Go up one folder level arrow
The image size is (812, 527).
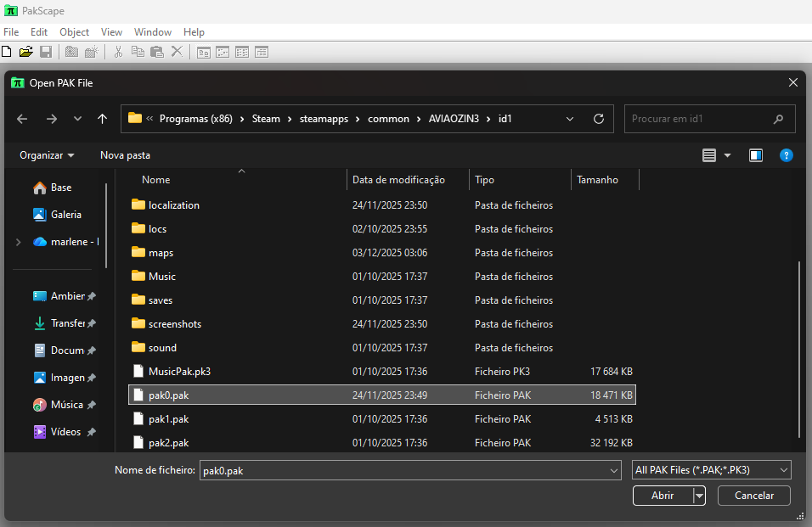coord(102,119)
